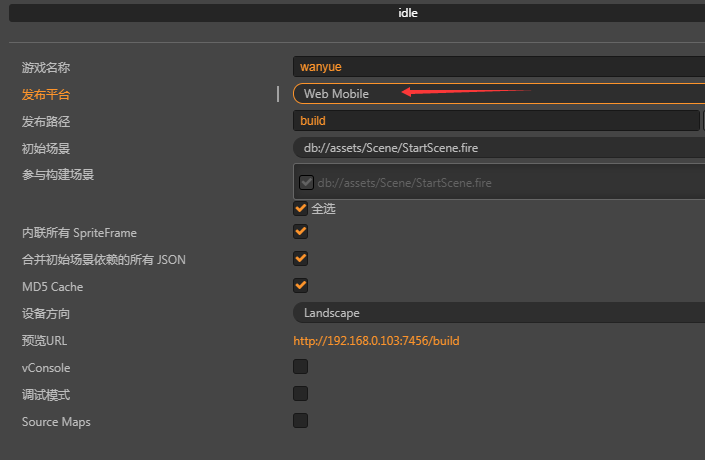Click the orange 发布平台 label
Viewport: 705px width, 460px height.
coord(46,95)
